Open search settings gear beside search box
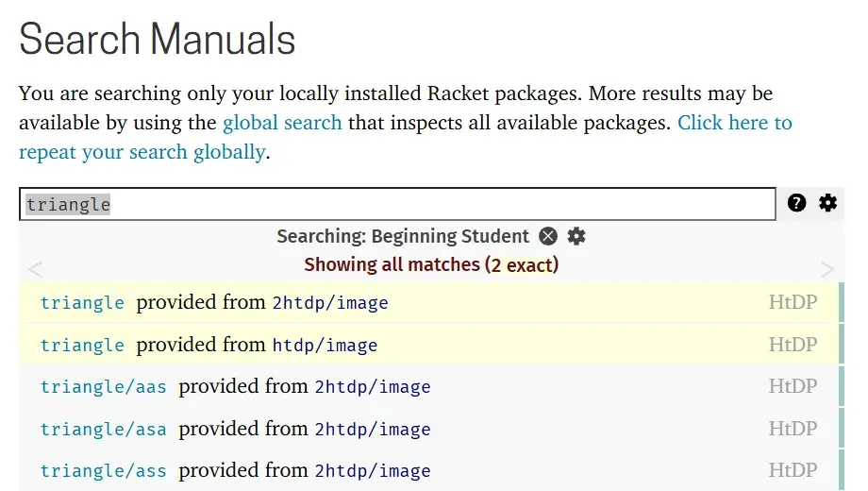This screenshot has height=491, width=868. pos(828,203)
